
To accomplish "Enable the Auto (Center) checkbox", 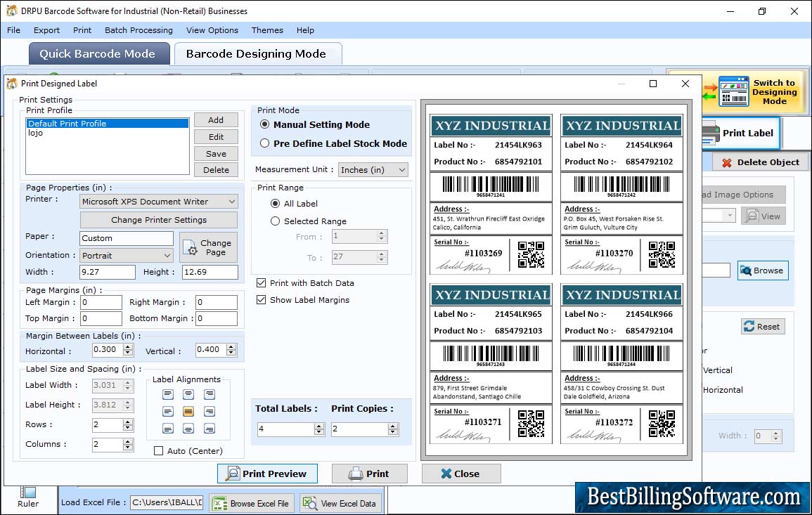I will (x=158, y=451).
